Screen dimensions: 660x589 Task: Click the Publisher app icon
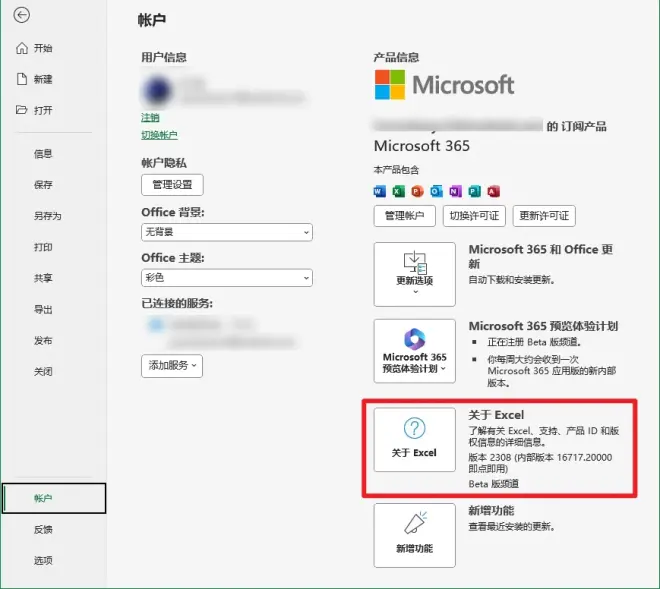[x=474, y=192]
